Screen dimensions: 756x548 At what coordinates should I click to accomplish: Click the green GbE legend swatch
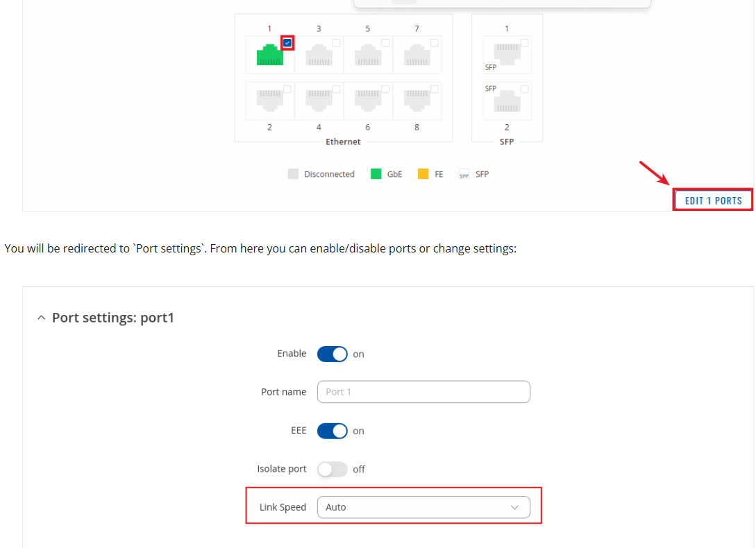click(x=376, y=174)
